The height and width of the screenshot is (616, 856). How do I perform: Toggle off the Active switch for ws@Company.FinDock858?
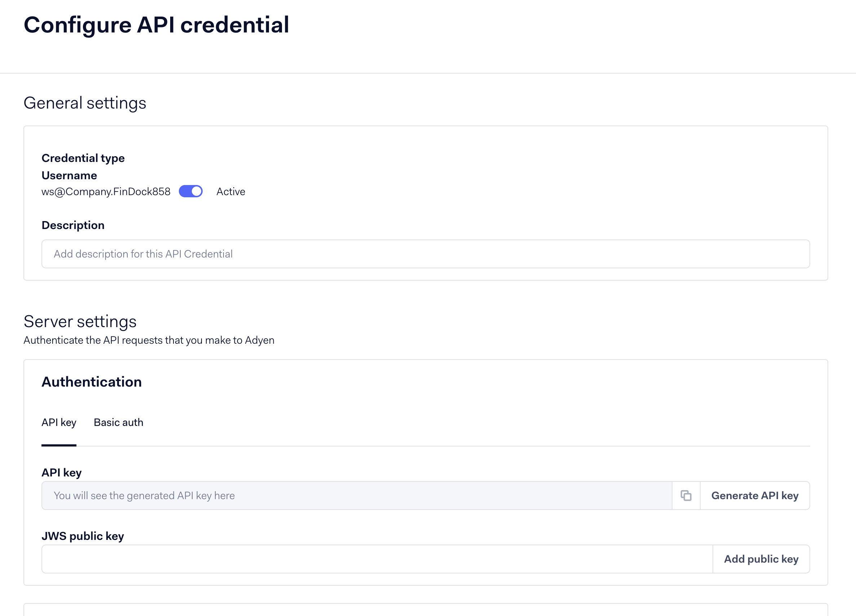pos(191,192)
